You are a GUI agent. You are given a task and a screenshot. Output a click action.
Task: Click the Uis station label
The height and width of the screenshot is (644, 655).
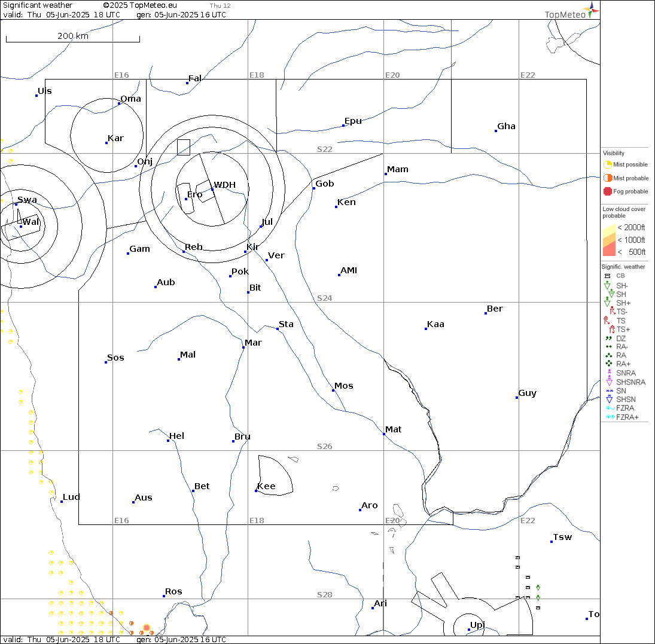(x=45, y=91)
